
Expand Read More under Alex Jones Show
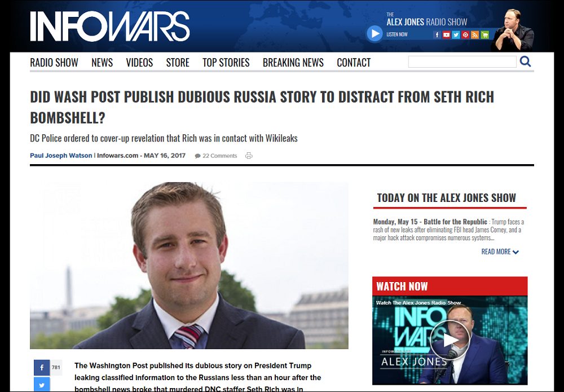click(x=500, y=252)
